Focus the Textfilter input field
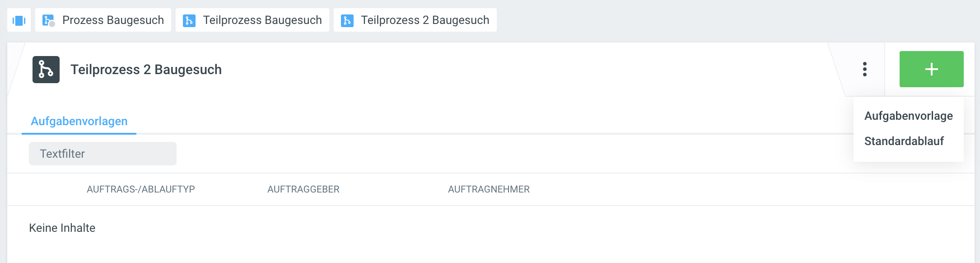The width and height of the screenshot is (980, 263). [x=103, y=154]
